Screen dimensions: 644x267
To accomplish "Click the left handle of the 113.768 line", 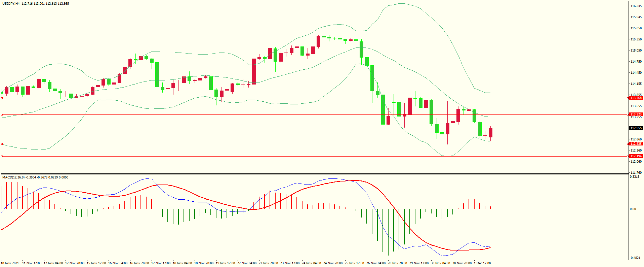I will click(x=2, y=98).
